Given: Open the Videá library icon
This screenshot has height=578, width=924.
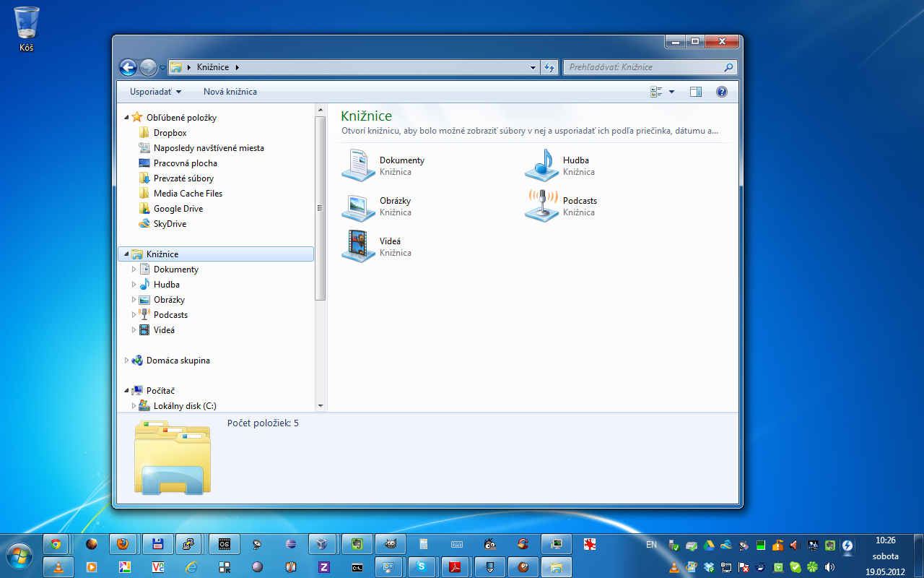Looking at the screenshot, I should click(x=359, y=246).
